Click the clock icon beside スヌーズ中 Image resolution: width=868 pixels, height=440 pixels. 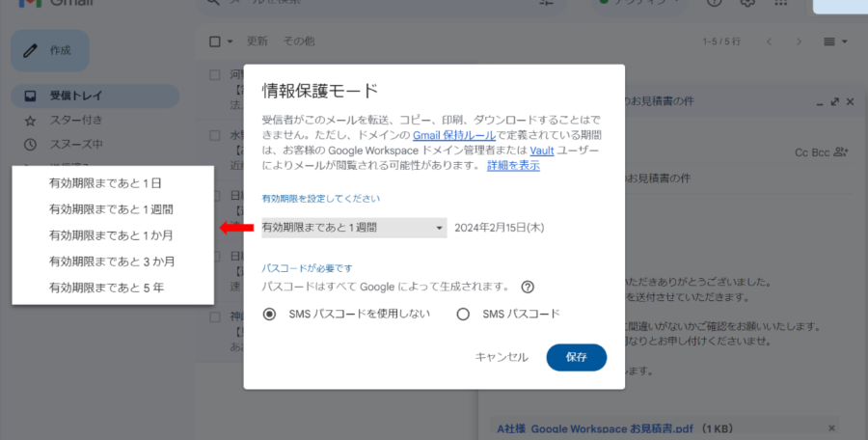[x=31, y=145]
